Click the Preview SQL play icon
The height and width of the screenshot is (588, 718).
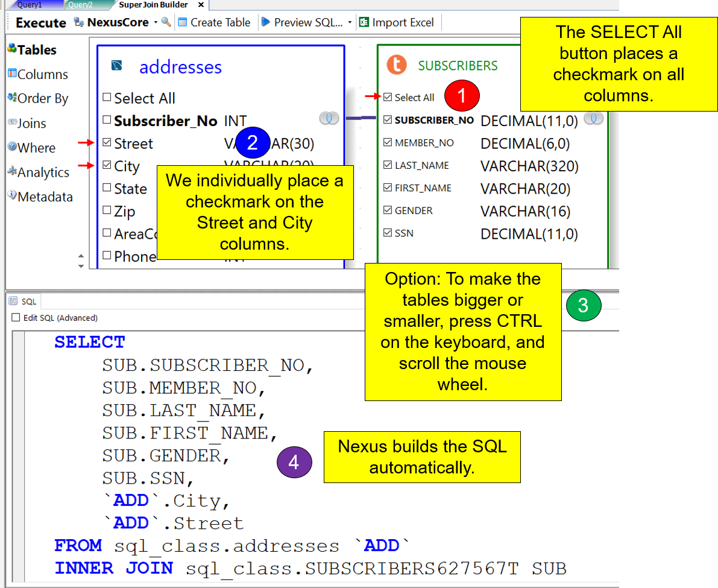pos(265,22)
